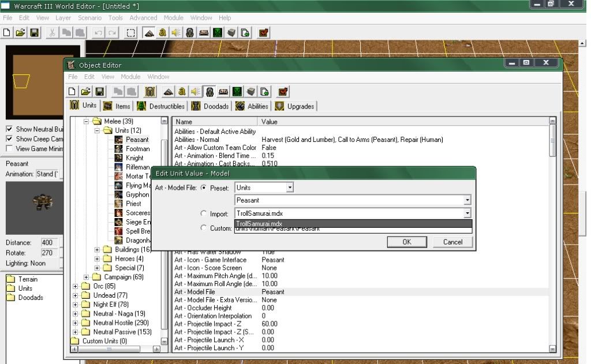The height and width of the screenshot is (364, 591).
Task: Open Trigger Editor from Object Editor toolbar
Action: (182, 92)
